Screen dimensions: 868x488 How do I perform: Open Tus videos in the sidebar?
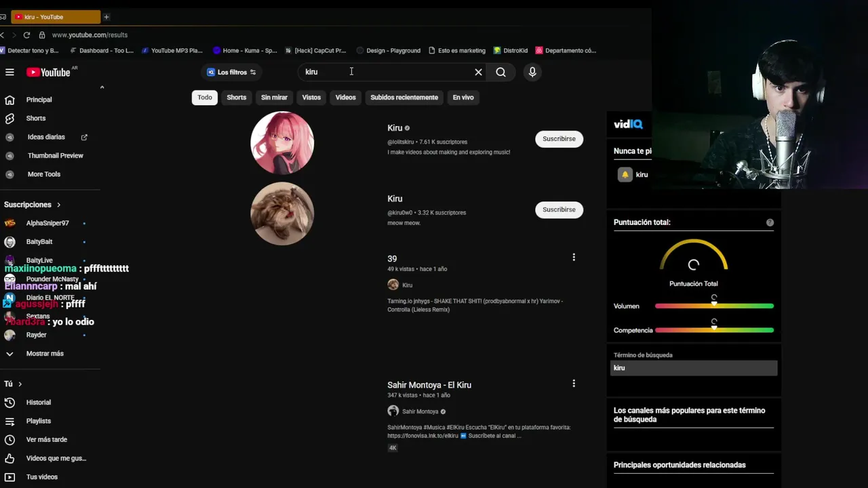point(42,477)
